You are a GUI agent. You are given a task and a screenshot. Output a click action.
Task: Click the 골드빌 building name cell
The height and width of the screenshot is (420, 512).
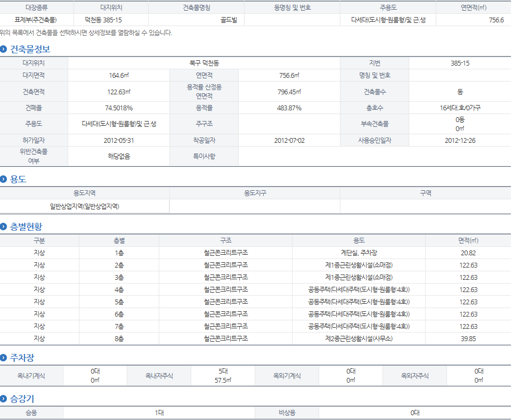[x=229, y=20]
